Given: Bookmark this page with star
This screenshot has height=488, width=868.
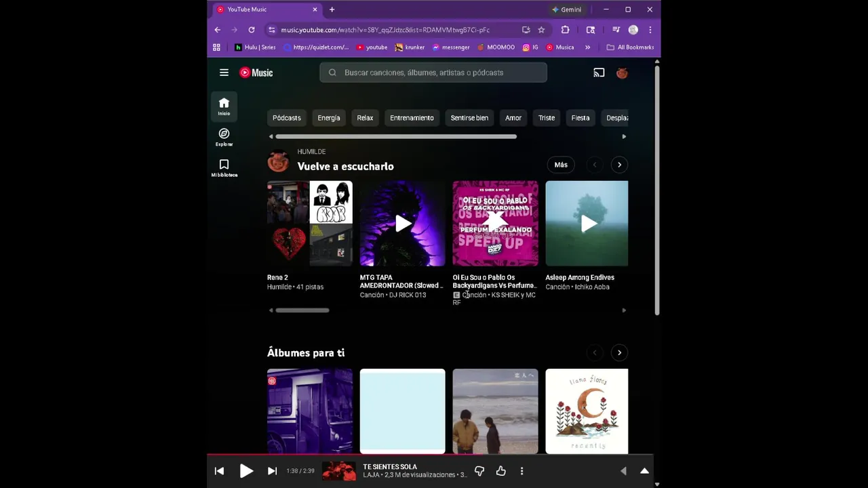Looking at the screenshot, I should pyautogui.click(x=541, y=30).
